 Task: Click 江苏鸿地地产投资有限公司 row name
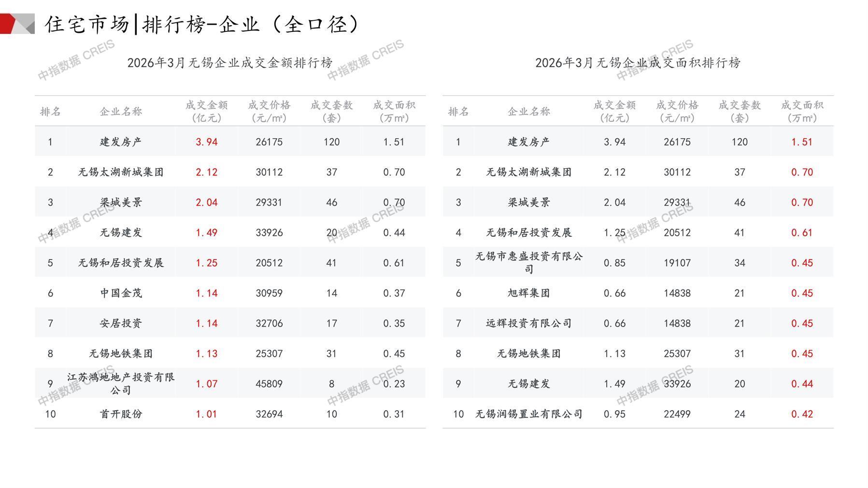click(x=121, y=384)
